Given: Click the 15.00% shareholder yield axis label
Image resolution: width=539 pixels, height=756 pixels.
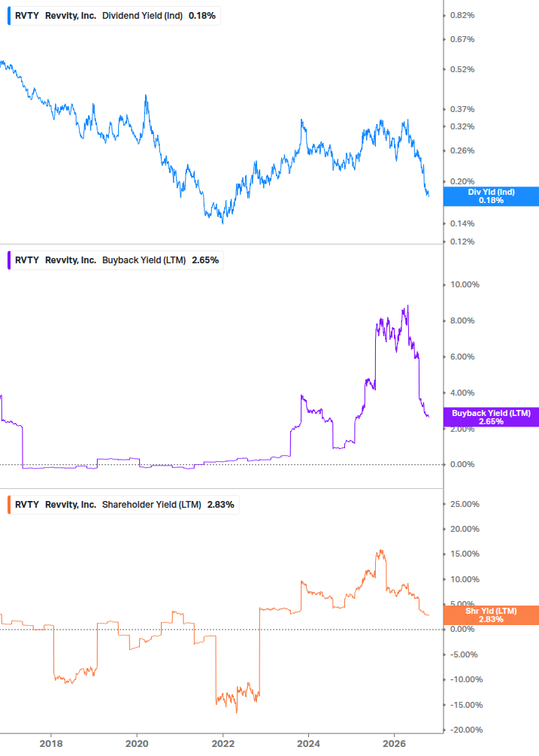Looking at the screenshot, I should click(465, 554).
